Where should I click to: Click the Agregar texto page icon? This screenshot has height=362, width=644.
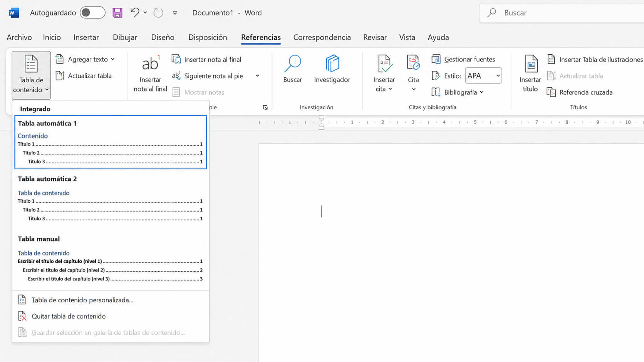[x=60, y=59]
